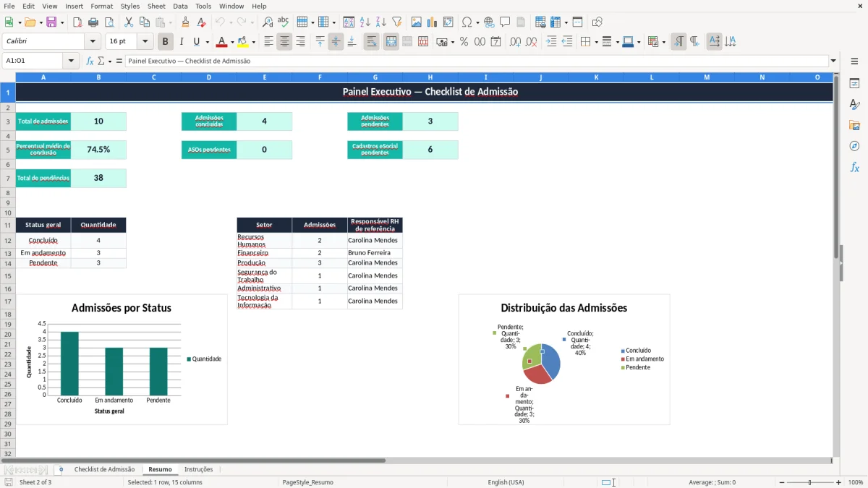Click the Cut scissors icon
This screenshot has height=488, width=868.
129,22
